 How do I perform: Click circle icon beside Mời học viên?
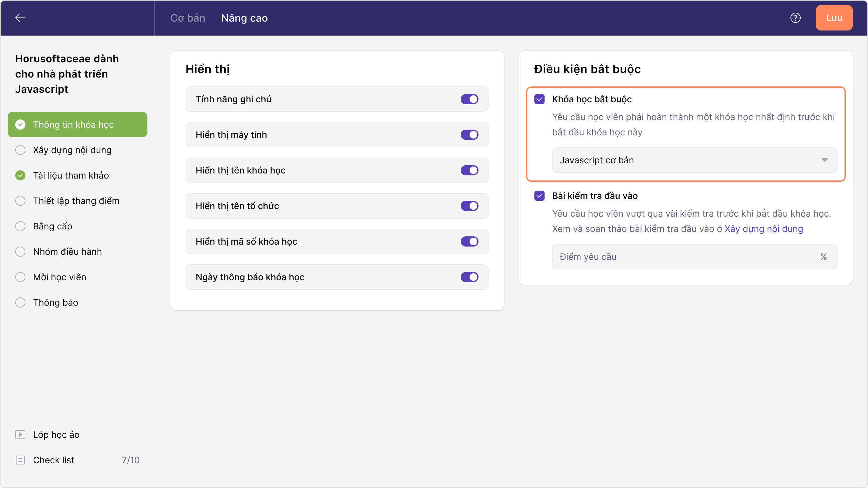tap(20, 277)
